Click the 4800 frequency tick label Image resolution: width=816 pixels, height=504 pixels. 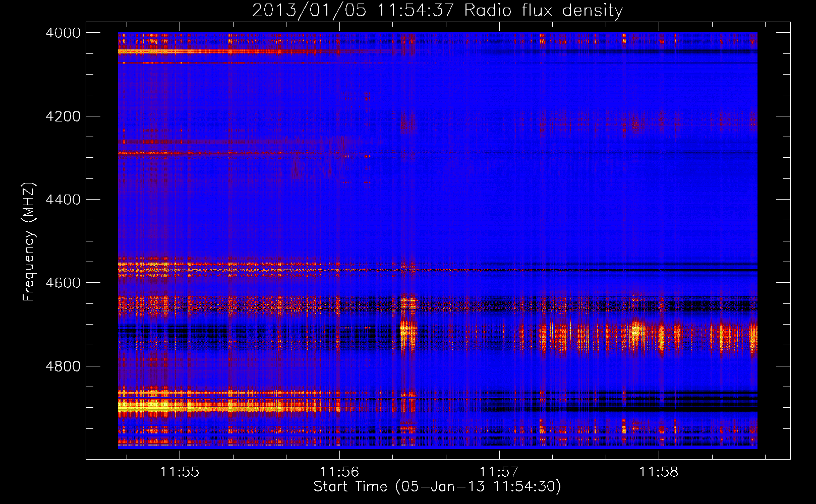(x=63, y=366)
